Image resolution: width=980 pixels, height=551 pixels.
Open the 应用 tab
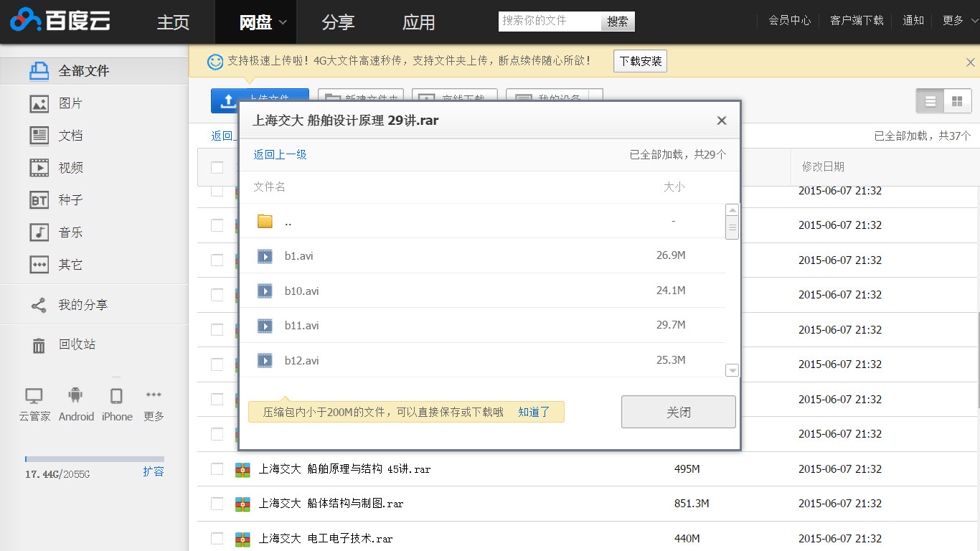pyautogui.click(x=418, y=22)
